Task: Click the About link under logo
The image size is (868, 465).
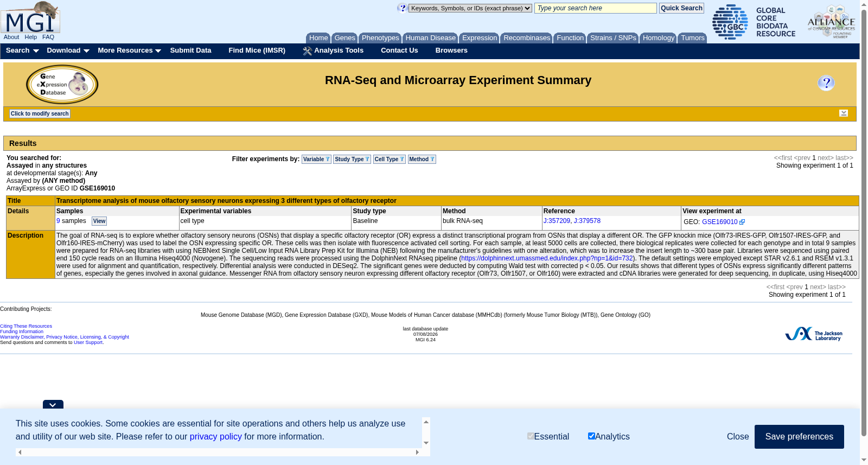Action: click(x=11, y=37)
